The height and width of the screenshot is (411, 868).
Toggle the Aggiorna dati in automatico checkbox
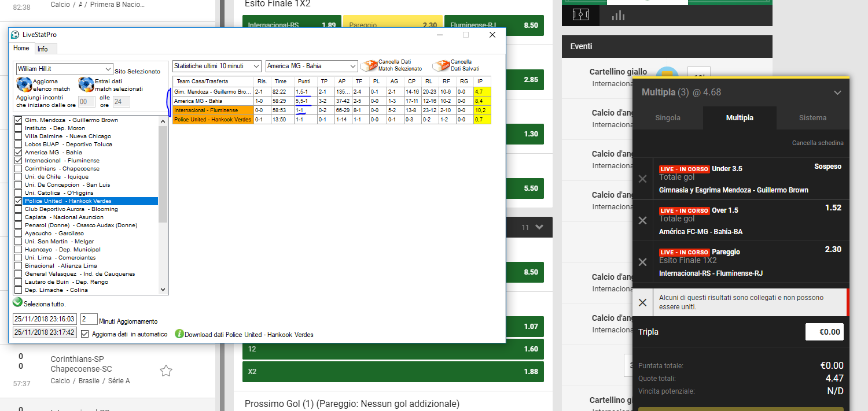[x=85, y=334]
